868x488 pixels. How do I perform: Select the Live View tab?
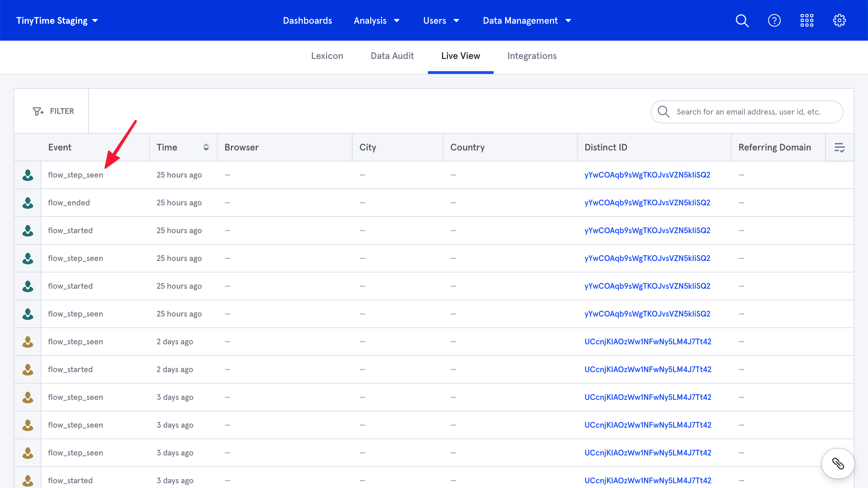[461, 56]
